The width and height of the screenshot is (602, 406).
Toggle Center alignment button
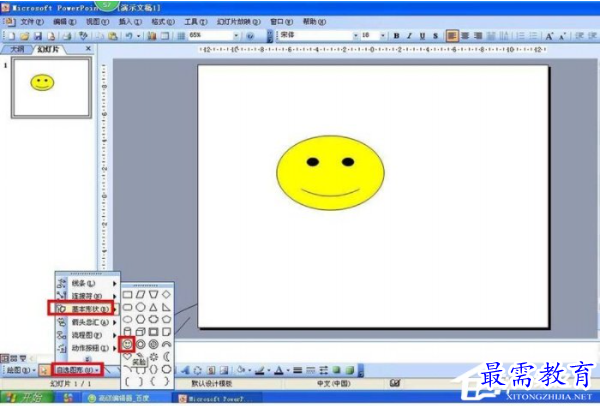tap(465, 36)
